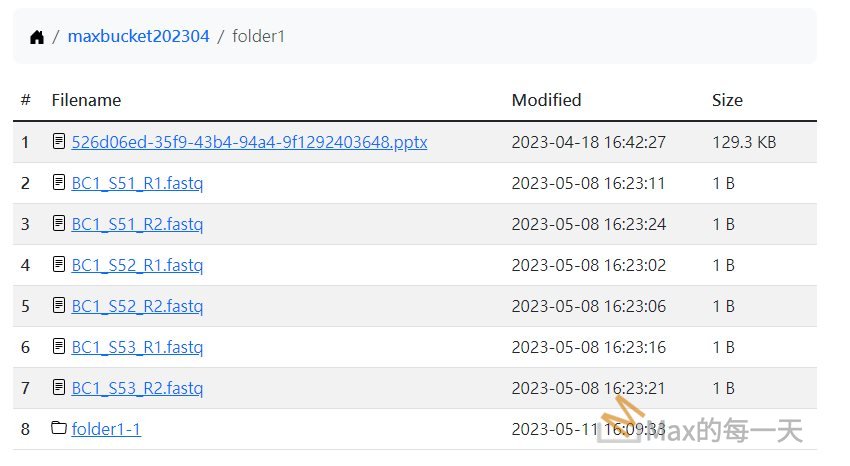Click the folder icon beside folder1-1

click(x=59, y=429)
